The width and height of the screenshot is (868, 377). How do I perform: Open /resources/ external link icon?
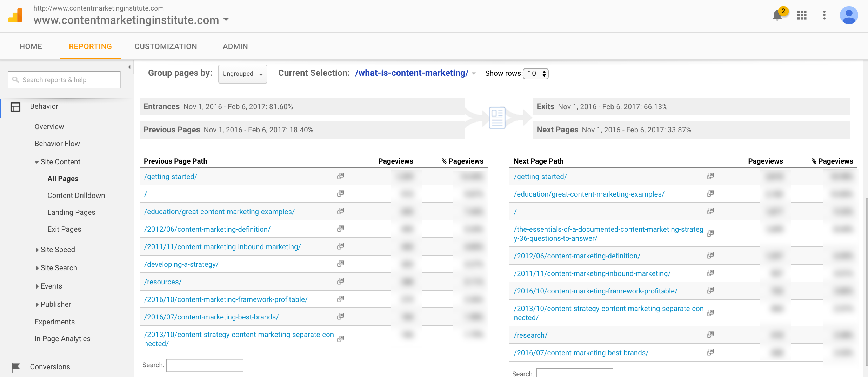(340, 282)
